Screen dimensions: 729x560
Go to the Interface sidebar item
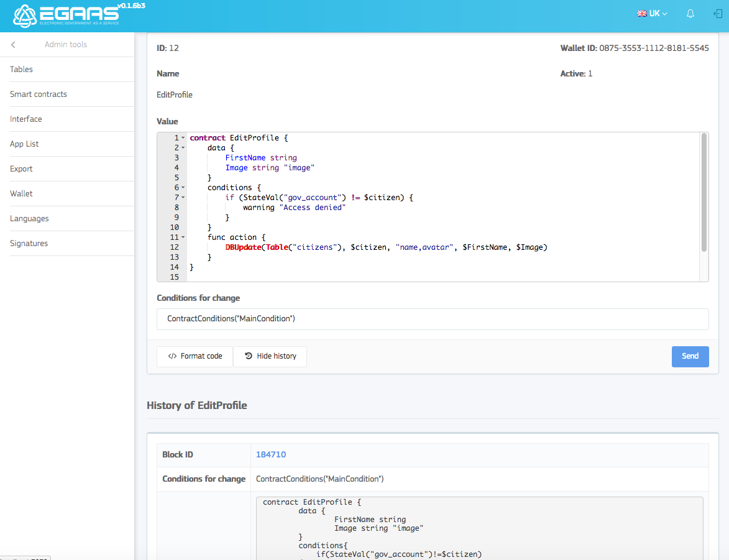tap(26, 119)
